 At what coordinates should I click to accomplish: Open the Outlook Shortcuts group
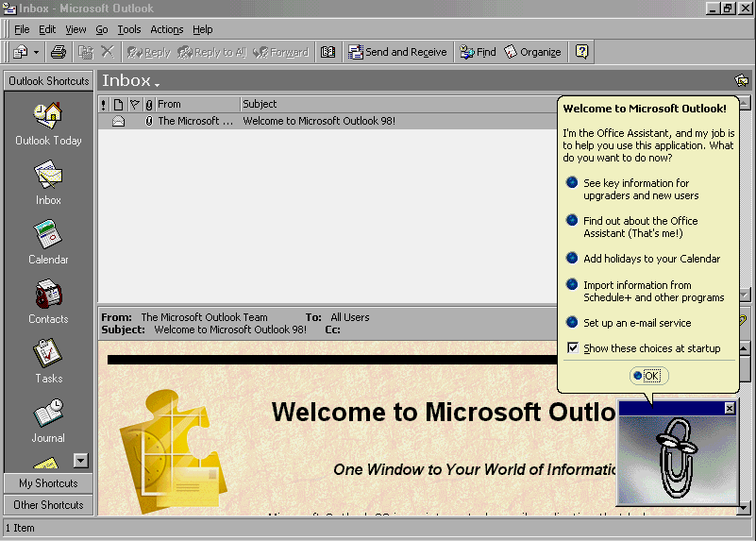tap(49, 81)
